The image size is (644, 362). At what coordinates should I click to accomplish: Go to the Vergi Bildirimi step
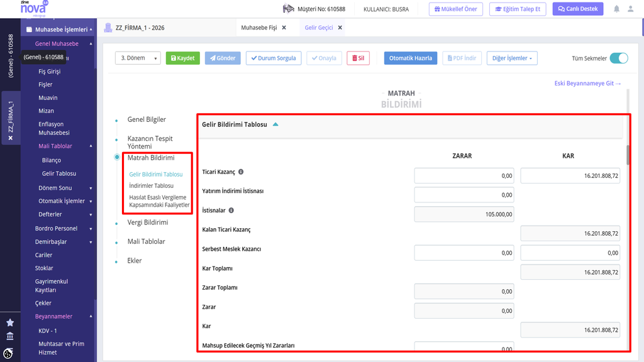[147, 222]
